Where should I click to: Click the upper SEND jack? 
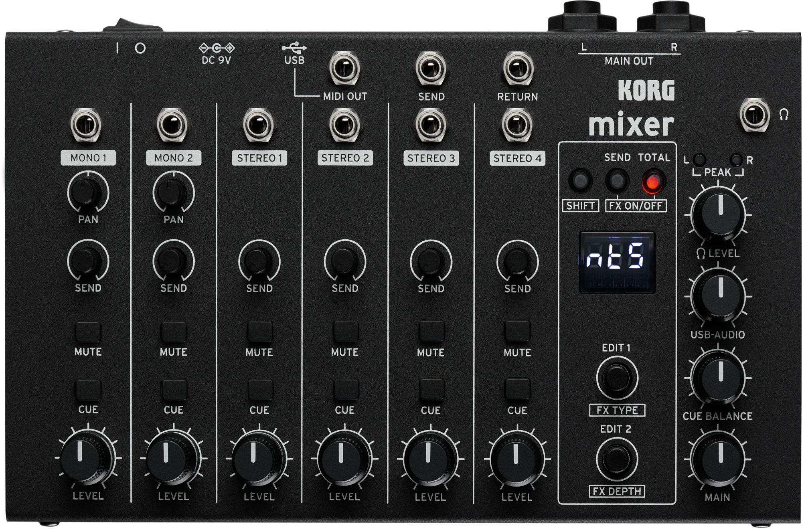(431, 68)
